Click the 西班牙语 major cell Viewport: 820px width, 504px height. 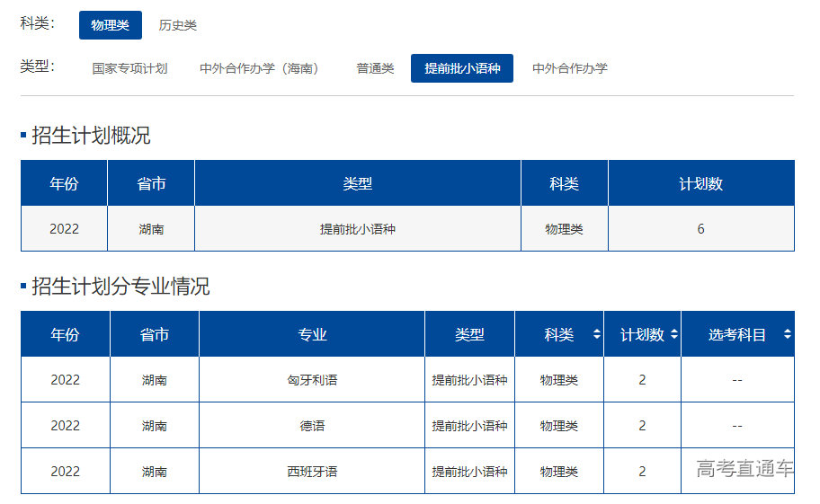pos(312,472)
